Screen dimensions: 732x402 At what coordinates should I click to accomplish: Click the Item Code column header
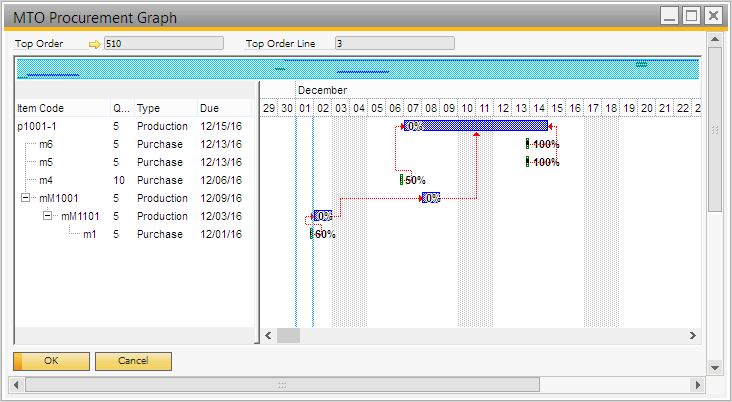40,108
